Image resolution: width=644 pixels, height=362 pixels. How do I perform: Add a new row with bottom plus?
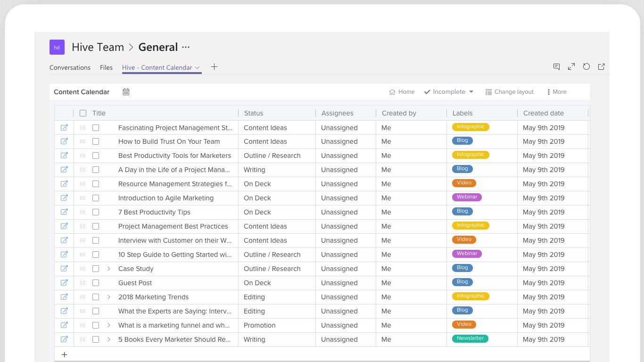[x=65, y=354]
